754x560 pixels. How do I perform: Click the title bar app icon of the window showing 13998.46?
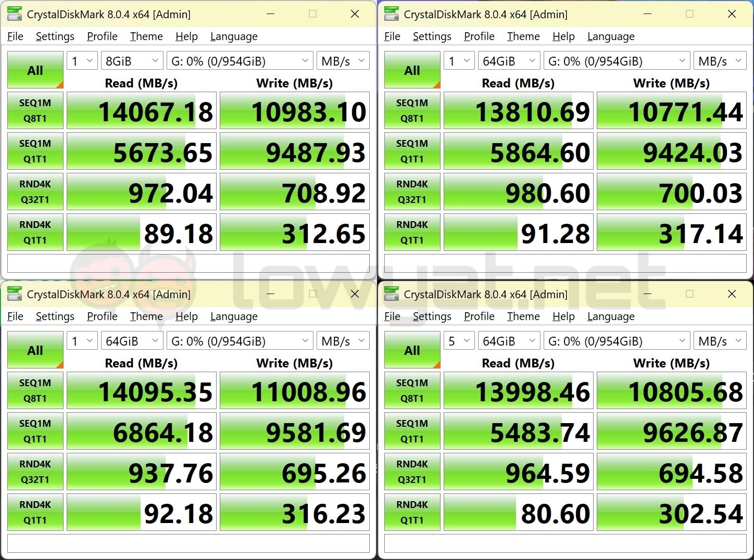point(392,294)
